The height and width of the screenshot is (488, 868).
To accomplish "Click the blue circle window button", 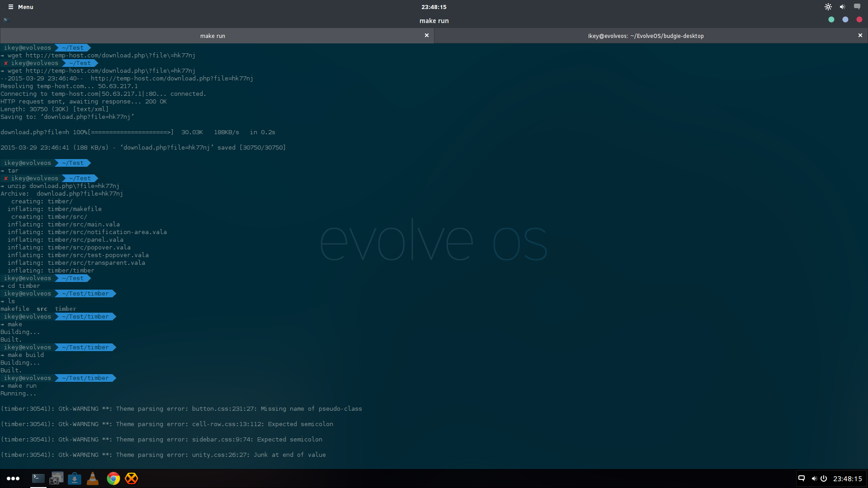I will click(x=845, y=20).
